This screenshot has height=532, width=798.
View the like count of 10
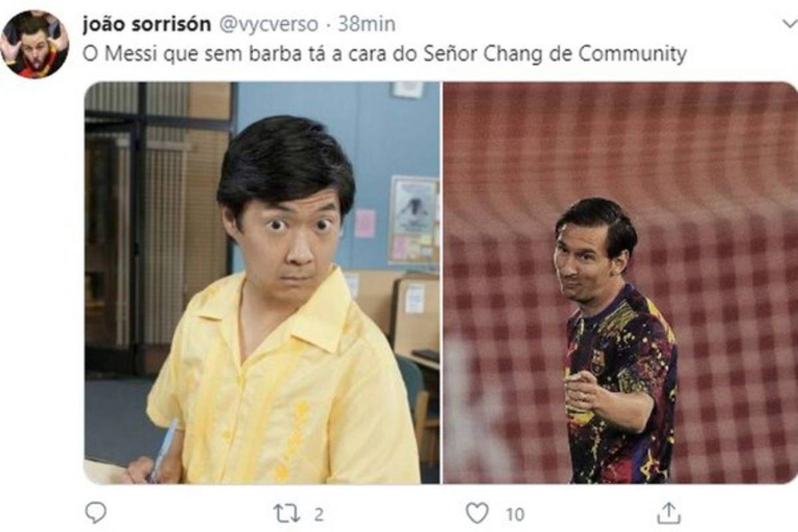(x=515, y=513)
